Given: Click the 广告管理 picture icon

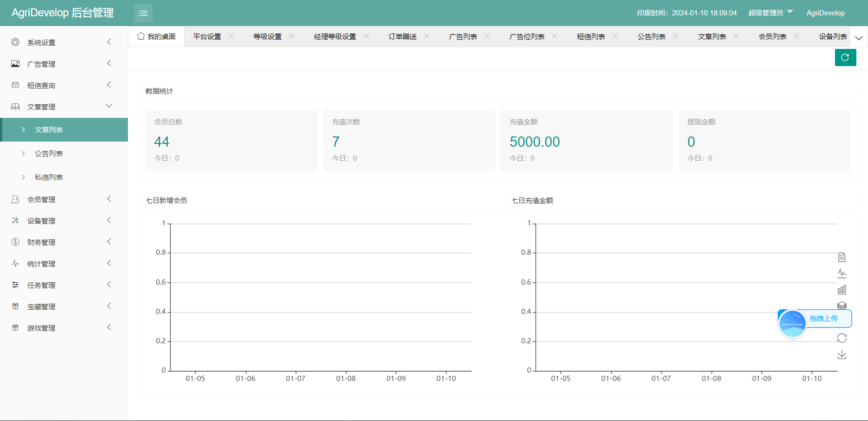Looking at the screenshot, I should click(15, 64).
